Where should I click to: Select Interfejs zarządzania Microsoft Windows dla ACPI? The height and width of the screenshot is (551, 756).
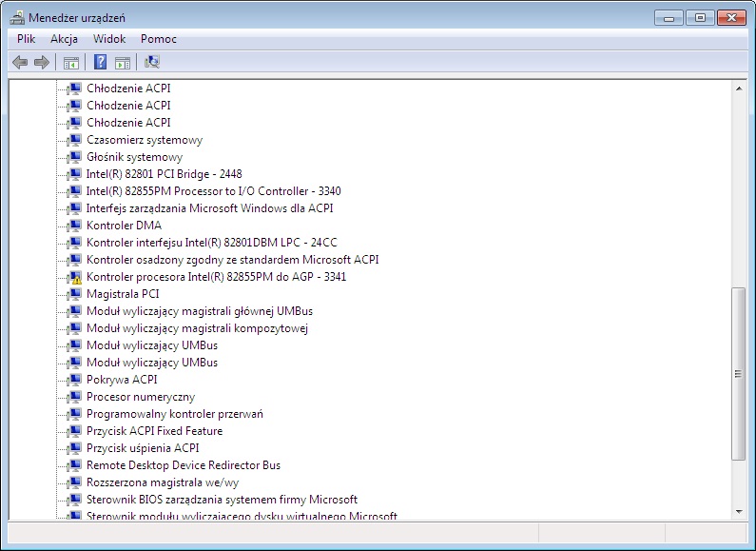[x=210, y=208]
